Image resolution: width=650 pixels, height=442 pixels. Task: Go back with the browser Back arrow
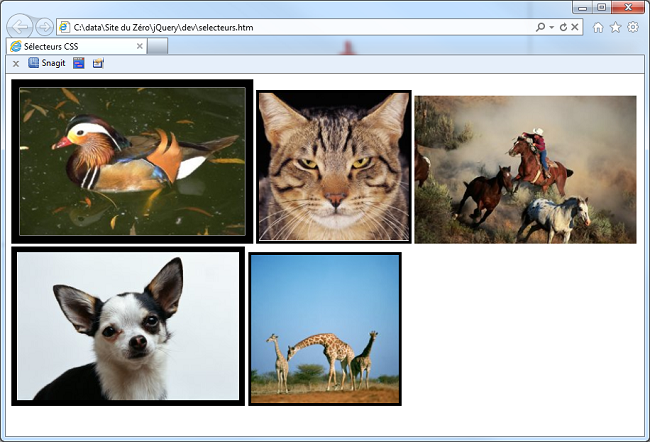click(x=20, y=27)
